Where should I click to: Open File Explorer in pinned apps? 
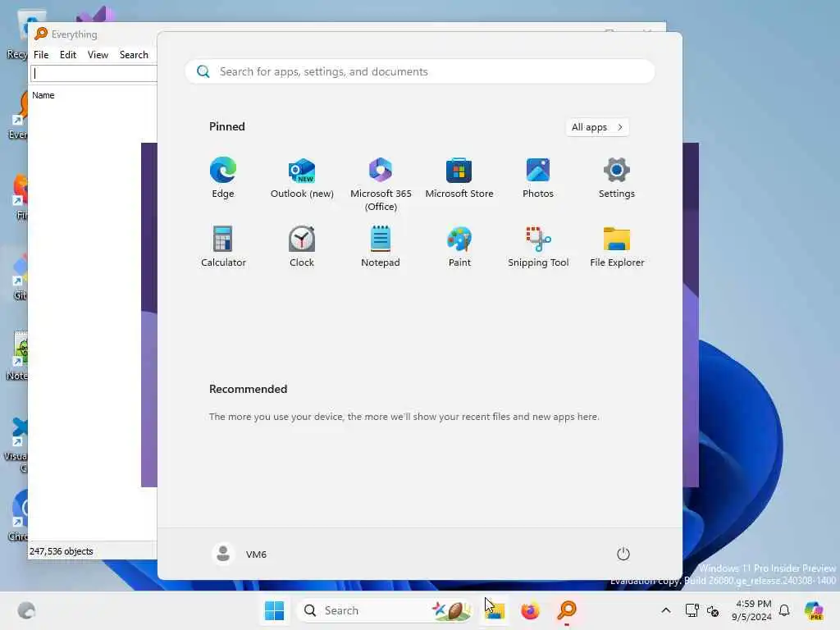click(x=617, y=246)
